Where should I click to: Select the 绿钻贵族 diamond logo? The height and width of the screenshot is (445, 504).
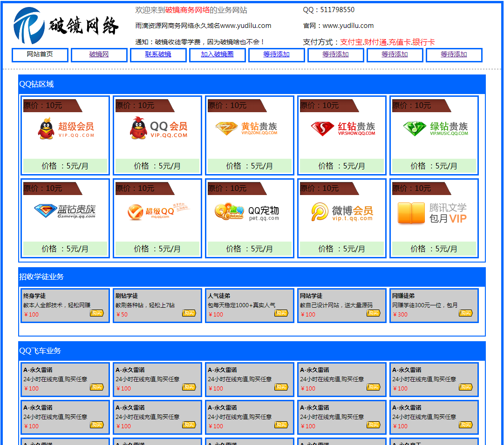[436, 128]
